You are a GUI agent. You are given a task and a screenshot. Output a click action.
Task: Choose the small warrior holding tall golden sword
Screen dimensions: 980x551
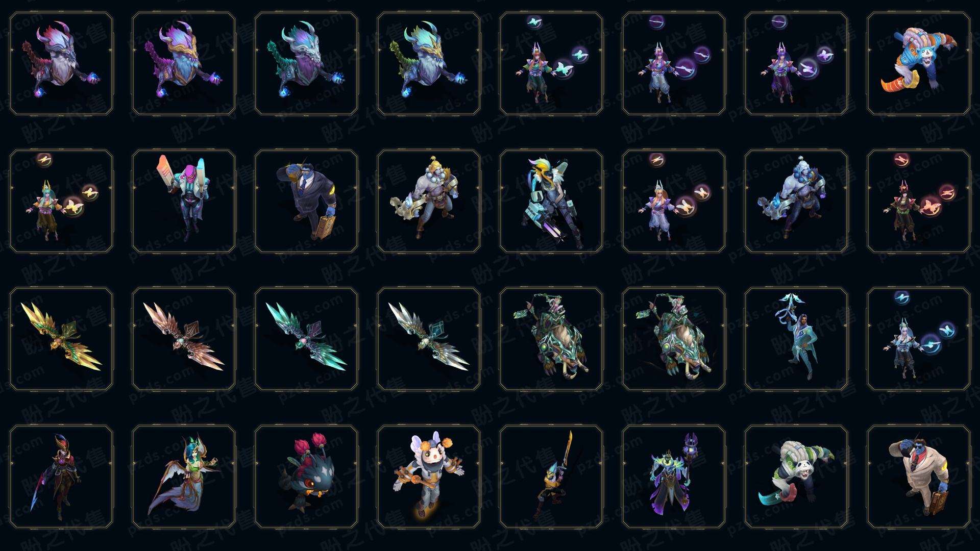(551, 477)
